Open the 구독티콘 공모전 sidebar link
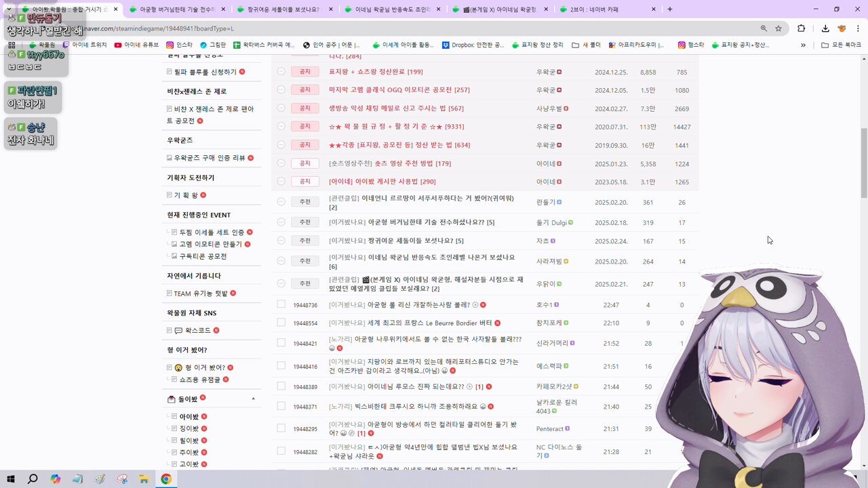Image resolution: width=868 pixels, height=488 pixels. click(203, 256)
